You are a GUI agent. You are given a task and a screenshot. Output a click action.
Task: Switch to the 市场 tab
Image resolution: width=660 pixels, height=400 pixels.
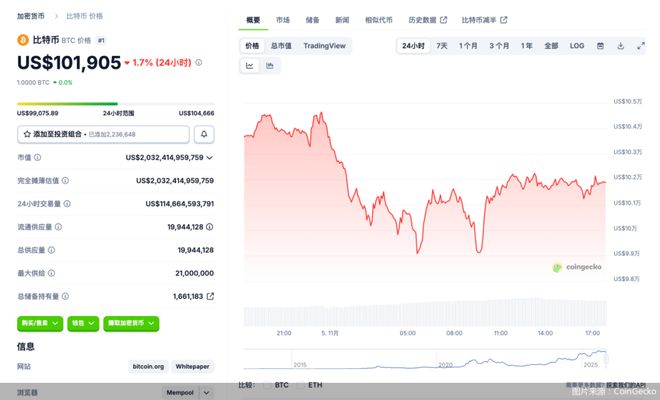283,20
